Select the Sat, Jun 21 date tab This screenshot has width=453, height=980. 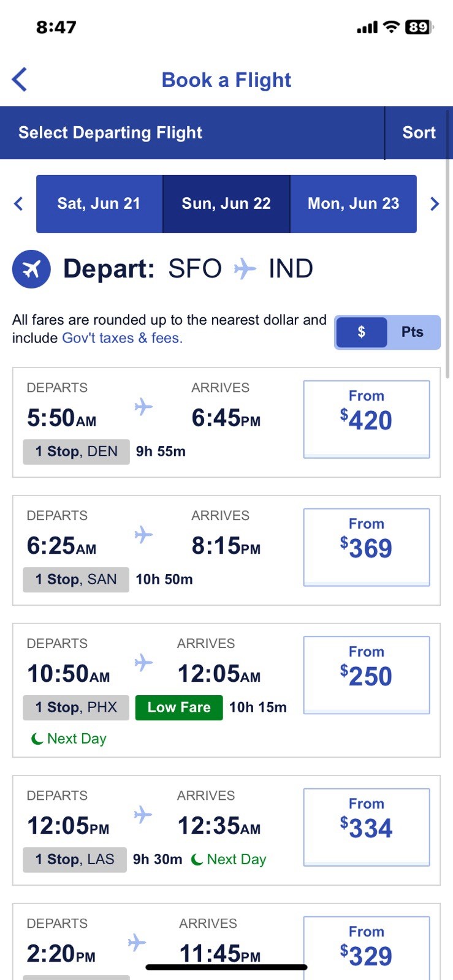pos(99,204)
